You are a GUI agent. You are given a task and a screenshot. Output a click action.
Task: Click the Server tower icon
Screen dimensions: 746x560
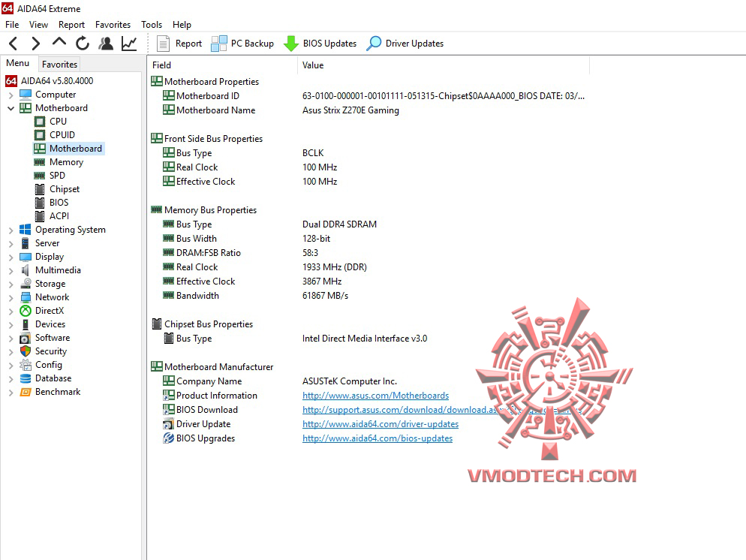(x=26, y=243)
